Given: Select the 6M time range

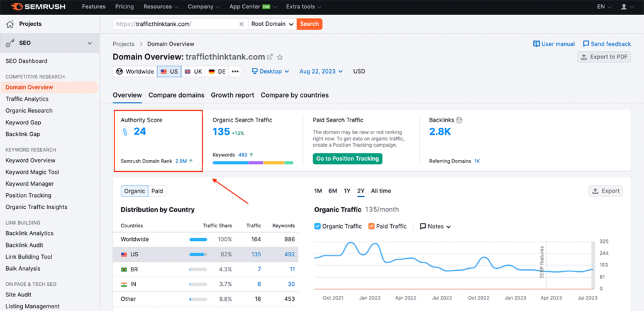Looking at the screenshot, I should (x=333, y=191).
